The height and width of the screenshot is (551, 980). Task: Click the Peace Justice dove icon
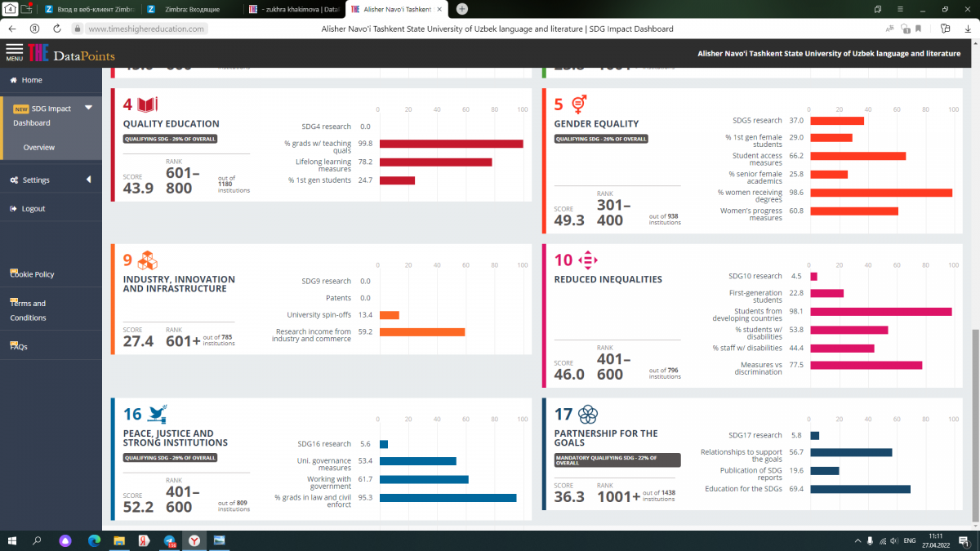point(158,414)
